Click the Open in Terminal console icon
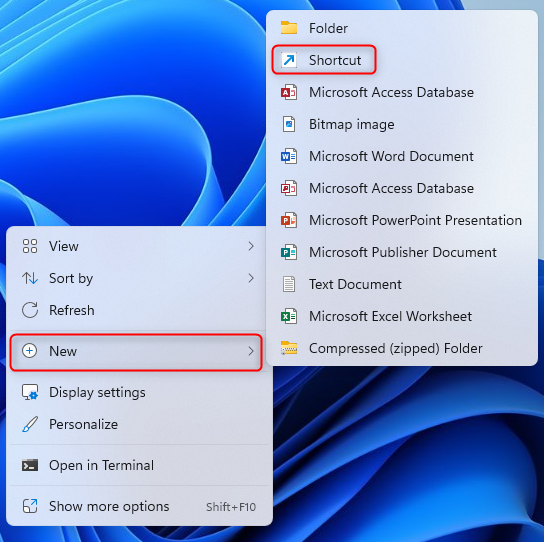Screen dimensions: 544x542 pos(30,465)
